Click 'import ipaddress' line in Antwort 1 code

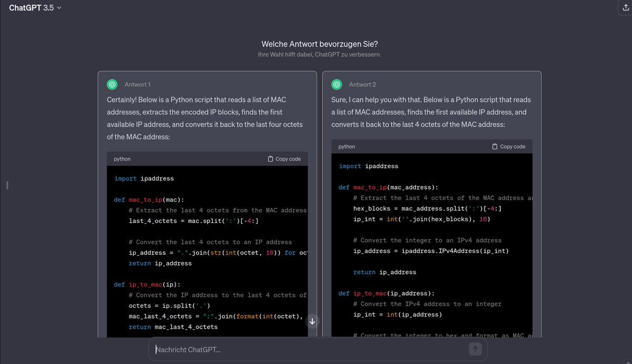pyautogui.click(x=144, y=179)
